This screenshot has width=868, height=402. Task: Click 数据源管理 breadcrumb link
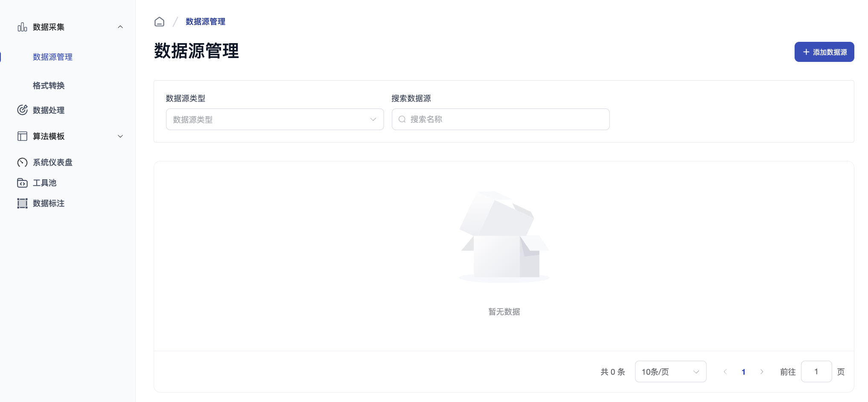pyautogui.click(x=205, y=22)
